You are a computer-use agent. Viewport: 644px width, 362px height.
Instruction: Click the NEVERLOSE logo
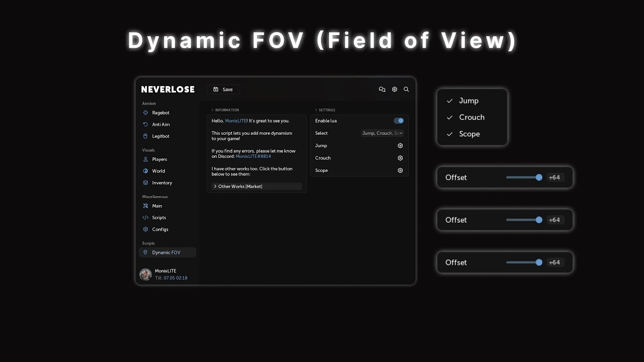click(168, 89)
